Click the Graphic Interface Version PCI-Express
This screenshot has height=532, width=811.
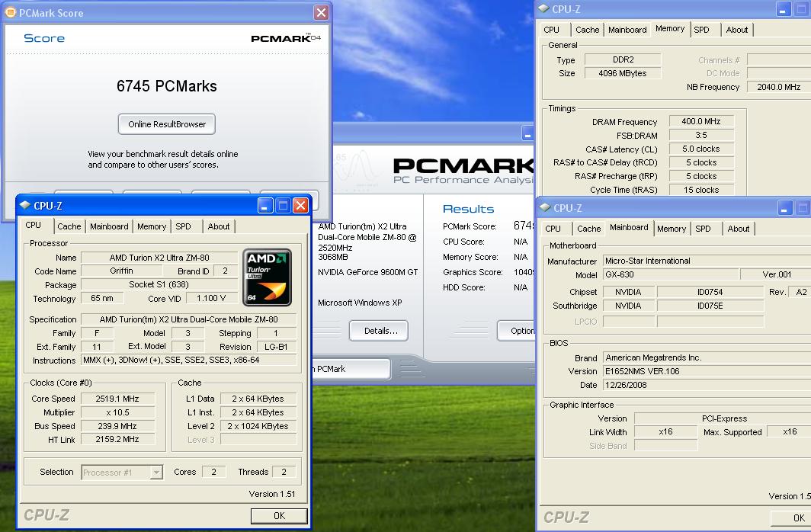point(723,418)
